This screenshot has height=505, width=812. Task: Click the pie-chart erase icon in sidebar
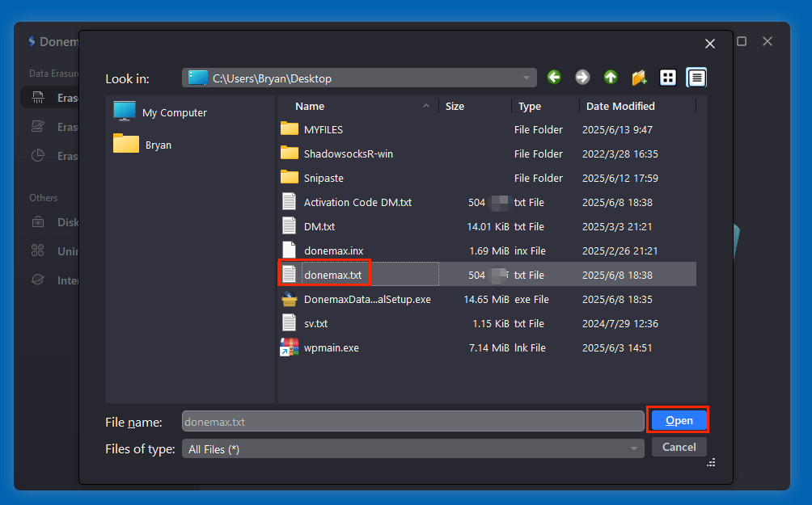[x=37, y=155]
